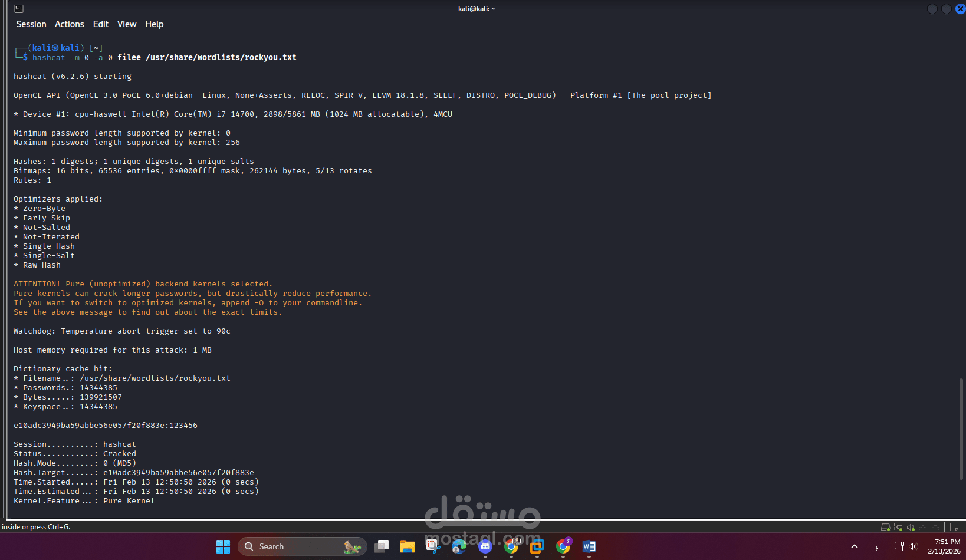Click the "Device #1: cpu-haswell-Intel(R)" line
Image resolution: width=966 pixels, height=560 pixels.
(233, 114)
